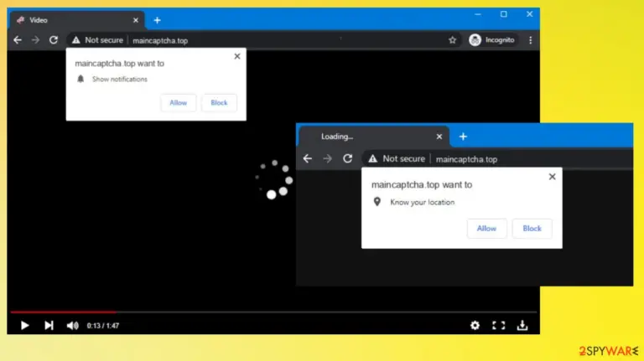Open a new tab beside the Video tab

[x=158, y=20]
